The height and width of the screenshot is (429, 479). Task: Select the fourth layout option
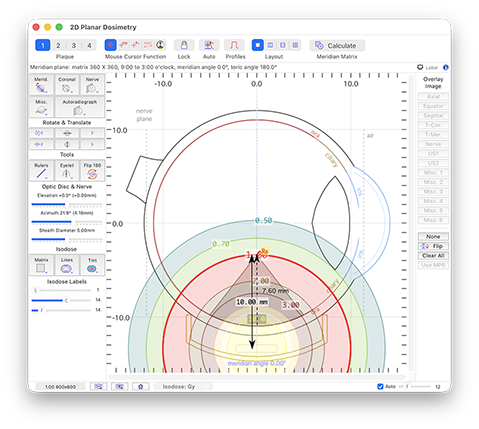[x=295, y=45]
